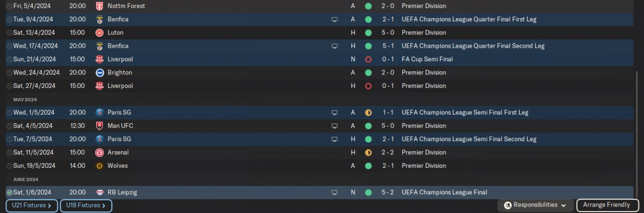Click the vertical scrollbar on the right

point(637,131)
